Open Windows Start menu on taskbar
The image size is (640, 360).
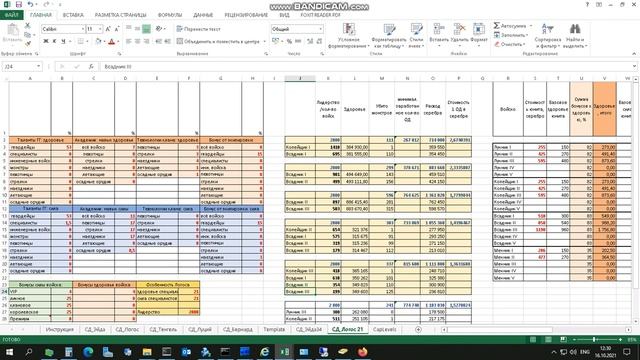pos(9,352)
